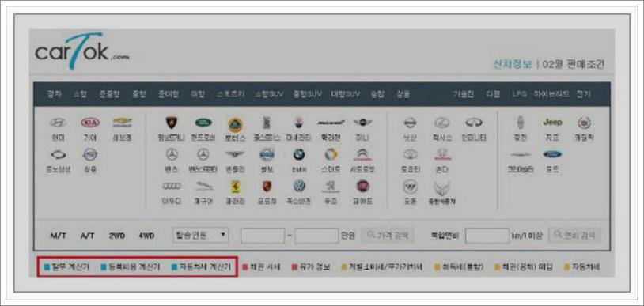
Task: Select the Maserati trident logo
Action: tap(298, 123)
